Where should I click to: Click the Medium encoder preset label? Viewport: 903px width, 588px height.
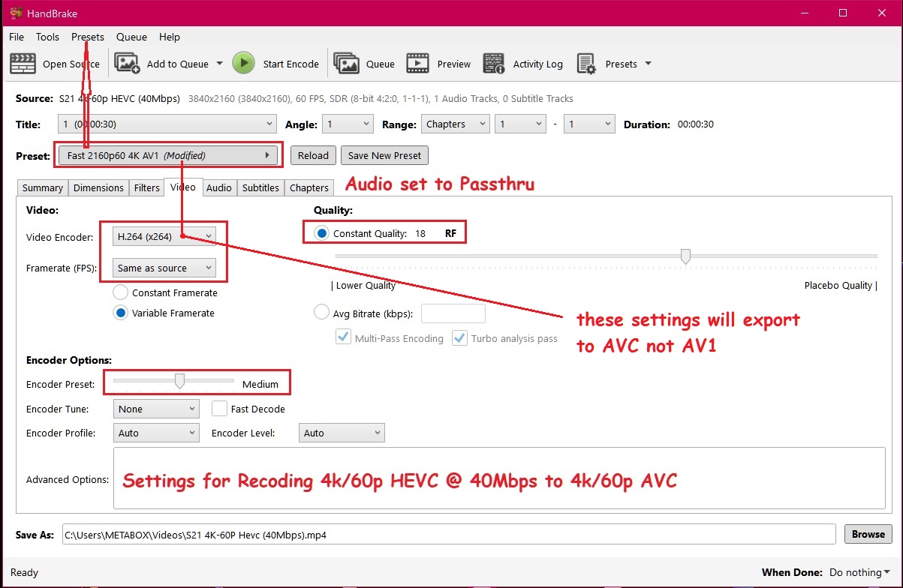[x=260, y=384]
